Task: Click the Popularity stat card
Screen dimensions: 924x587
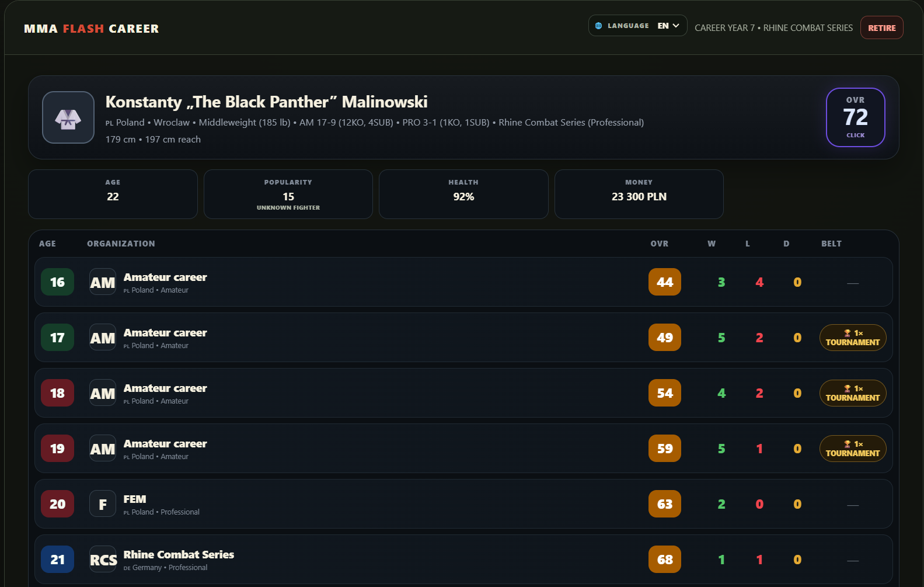Action: coord(288,194)
